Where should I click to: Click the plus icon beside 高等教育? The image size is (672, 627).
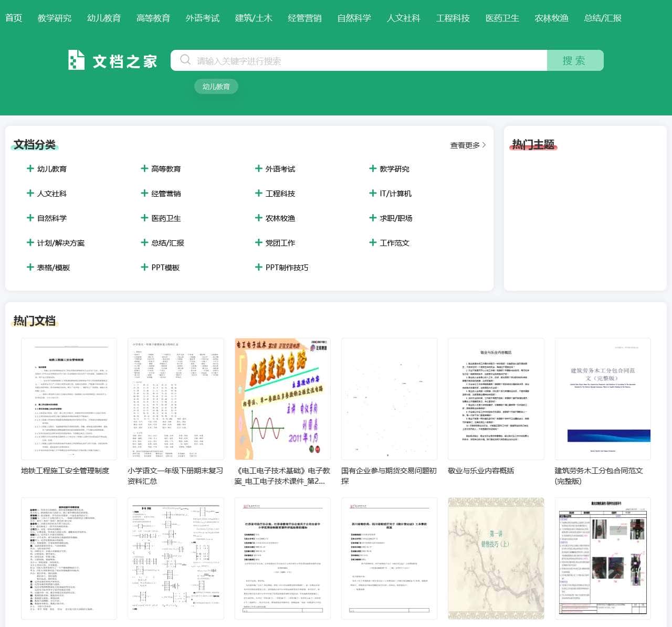pos(144,168)
